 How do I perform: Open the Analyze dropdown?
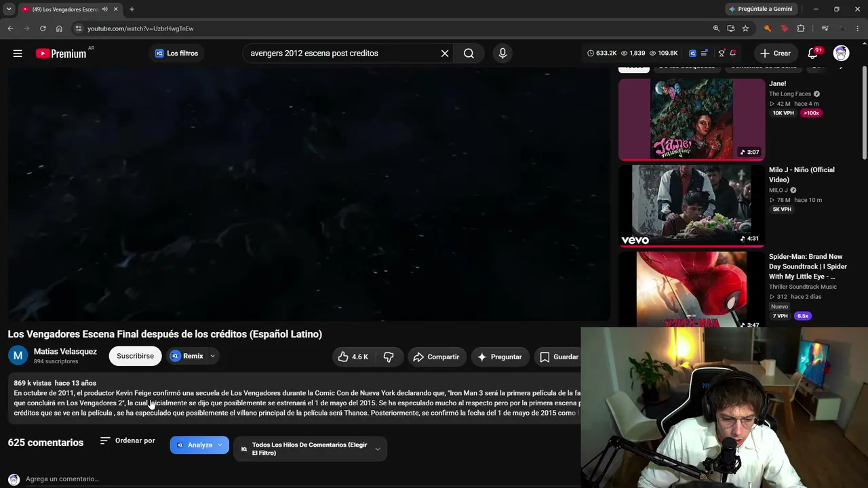coord(199,445)
